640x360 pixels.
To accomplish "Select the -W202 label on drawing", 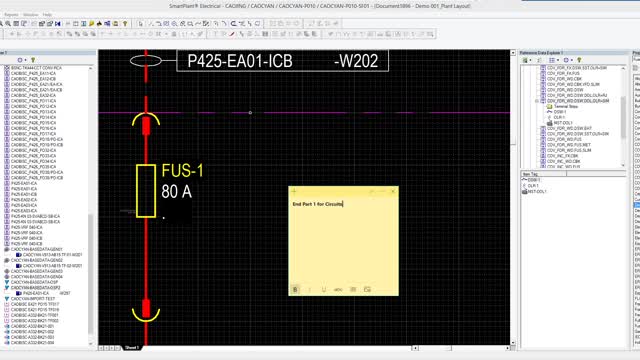I will point(356,61).
